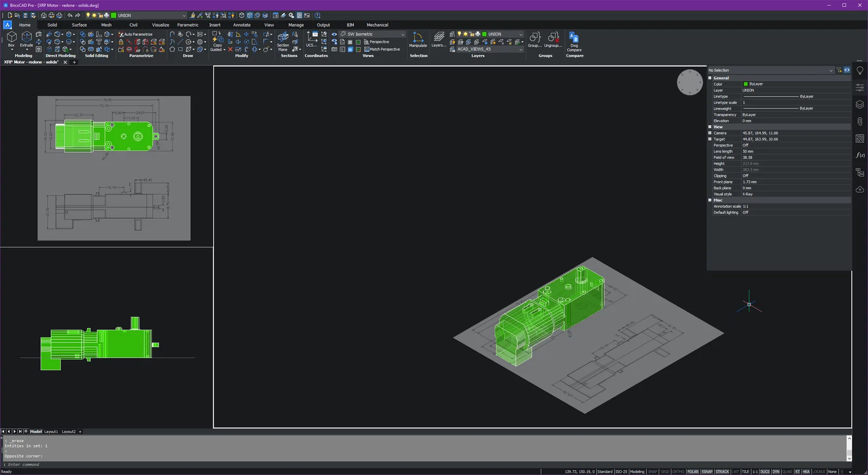Viewport: 868px width, 475px height.
Task: Enable ORTHO mode in the status bar
Action: 679,472
